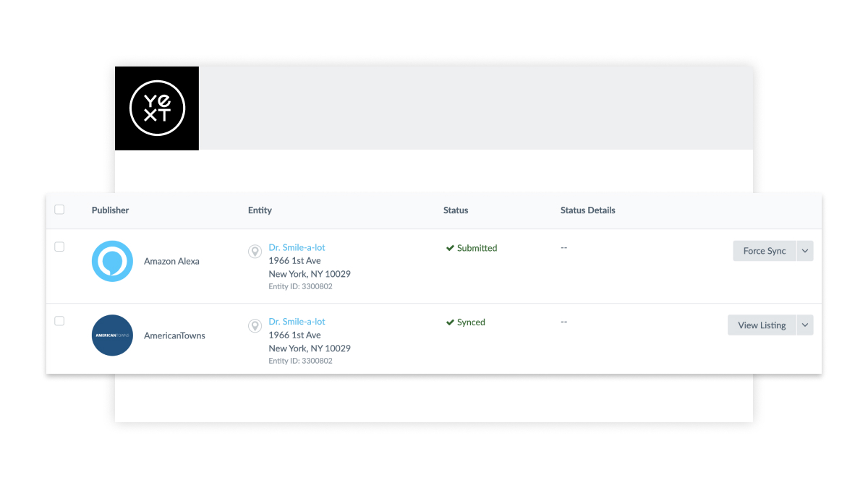
Task: Click the AmericanTowns publisher logo
Action: (x=112, y=335)
